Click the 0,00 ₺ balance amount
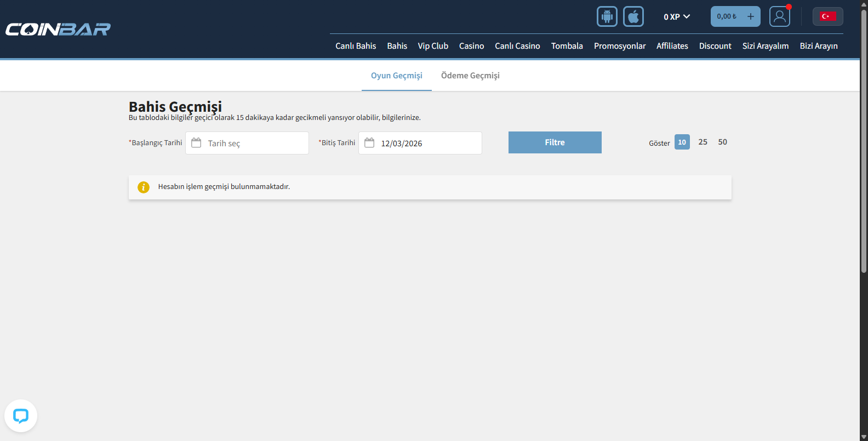 click(727, 16)
